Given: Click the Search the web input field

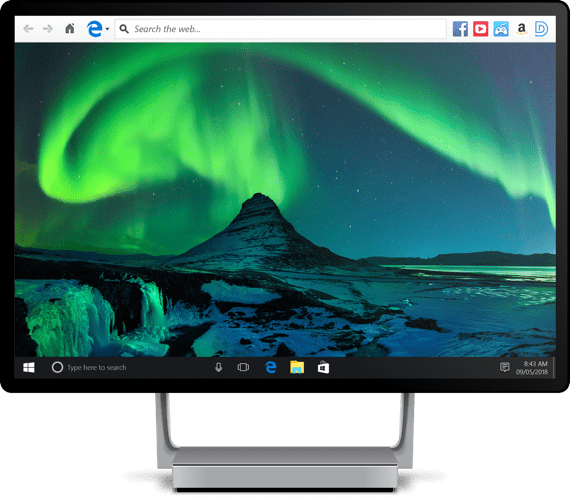Looking at the screenshot, I should [280, 29].
